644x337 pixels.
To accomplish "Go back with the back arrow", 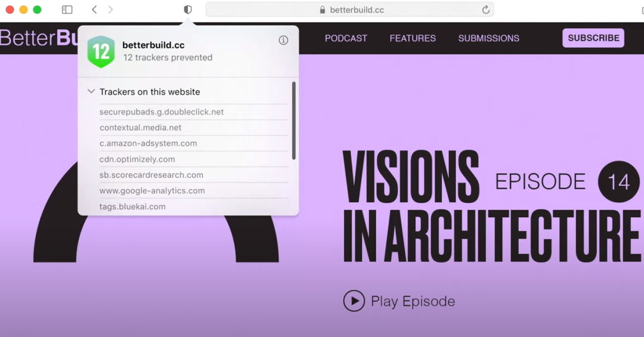I will tap(94, 10).
